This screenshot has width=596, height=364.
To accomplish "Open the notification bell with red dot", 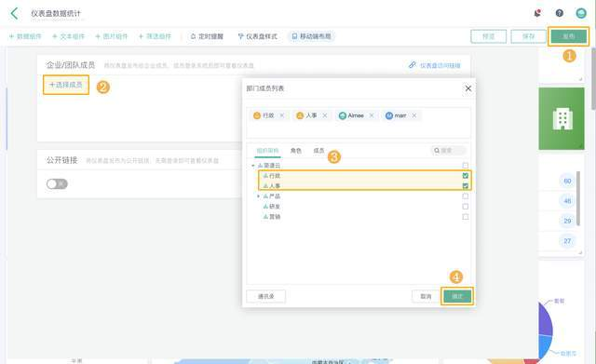I will [x=537, y=13].
